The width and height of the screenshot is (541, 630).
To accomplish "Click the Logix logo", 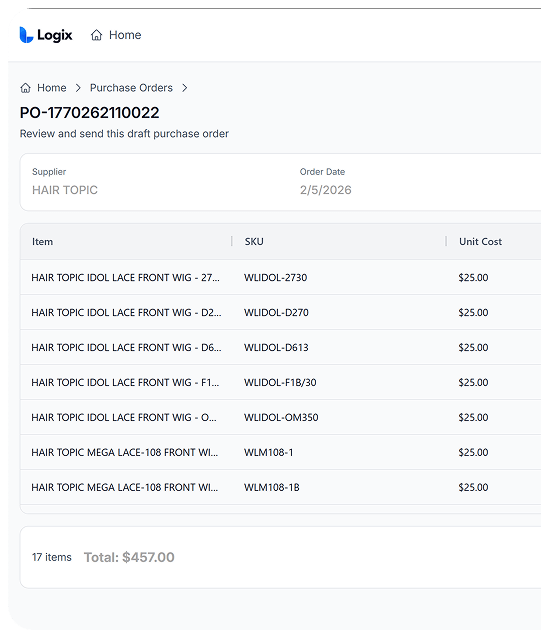I will pos(46,35).
